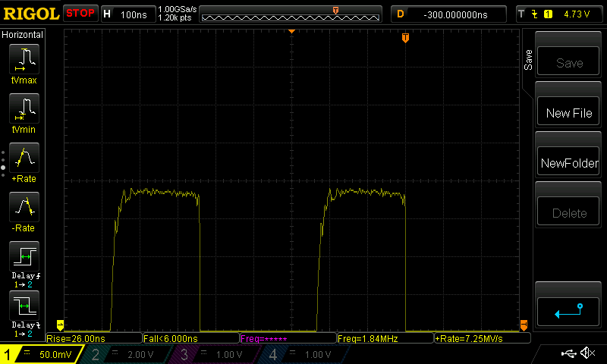
Task: Click the H timebase label icon
Action: point(107,14)
